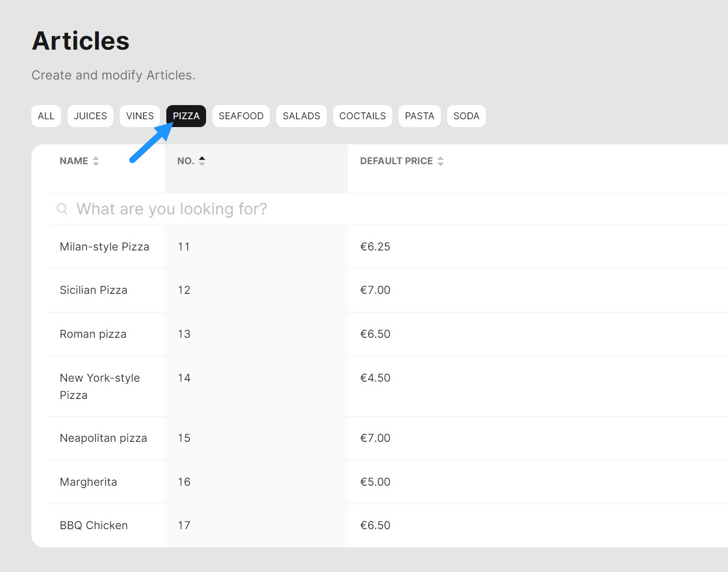
Task: Open the VINES category tab
Action: click(x=140, y=116)
